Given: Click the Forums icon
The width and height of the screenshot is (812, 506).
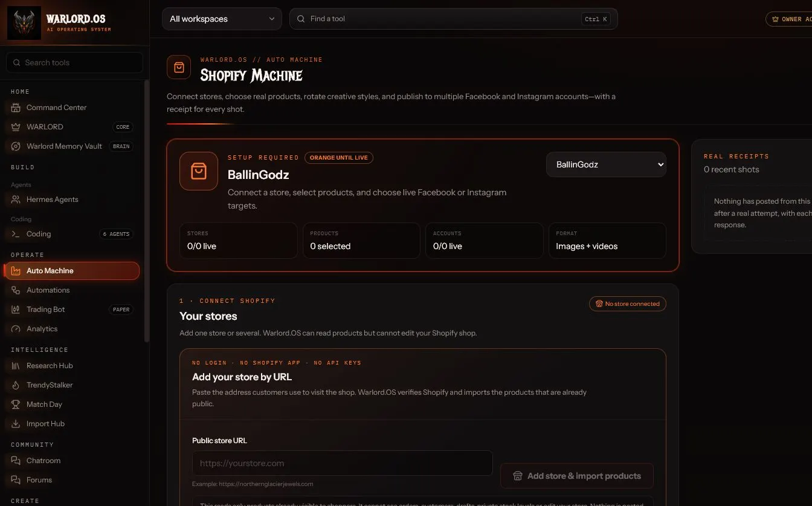Looking at the screenshot, I should tap(16, 480).
